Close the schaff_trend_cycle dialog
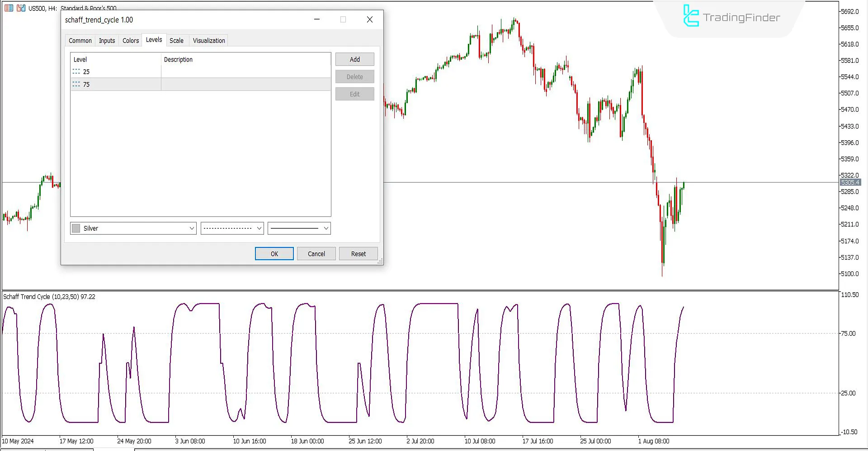Image resolution: width=868 pixels, height=451 pixels. pos(369,19)
